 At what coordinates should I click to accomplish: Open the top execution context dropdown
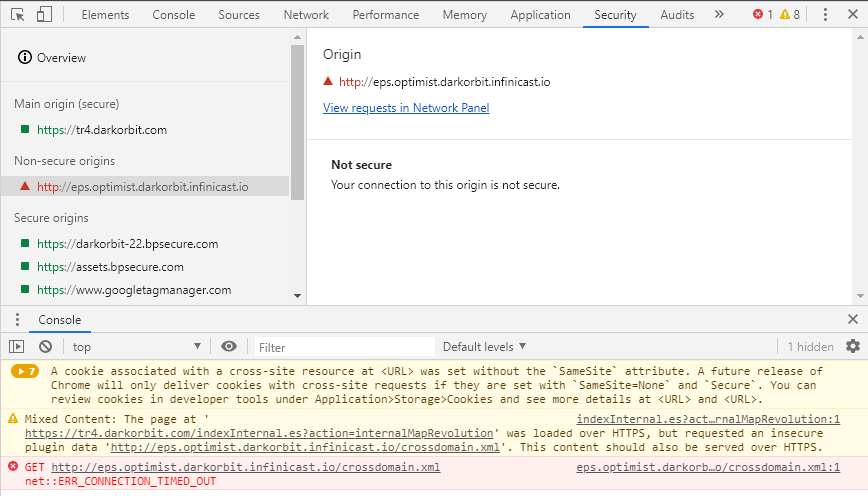136,347
